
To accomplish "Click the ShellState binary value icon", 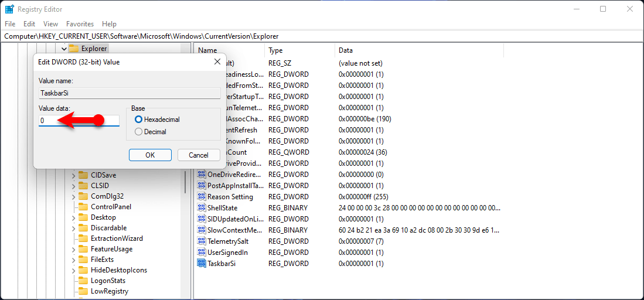I will coord(201,207).
